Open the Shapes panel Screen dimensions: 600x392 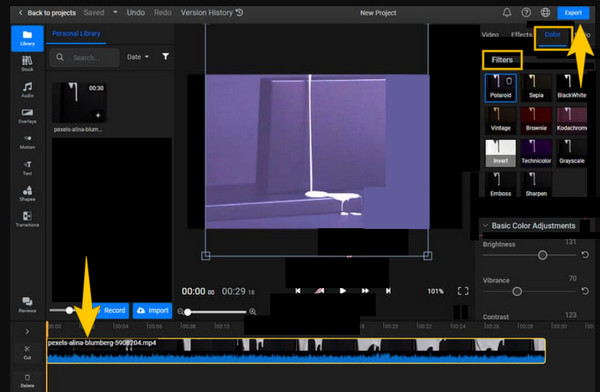pyautogui.click(x=27, y=193)
